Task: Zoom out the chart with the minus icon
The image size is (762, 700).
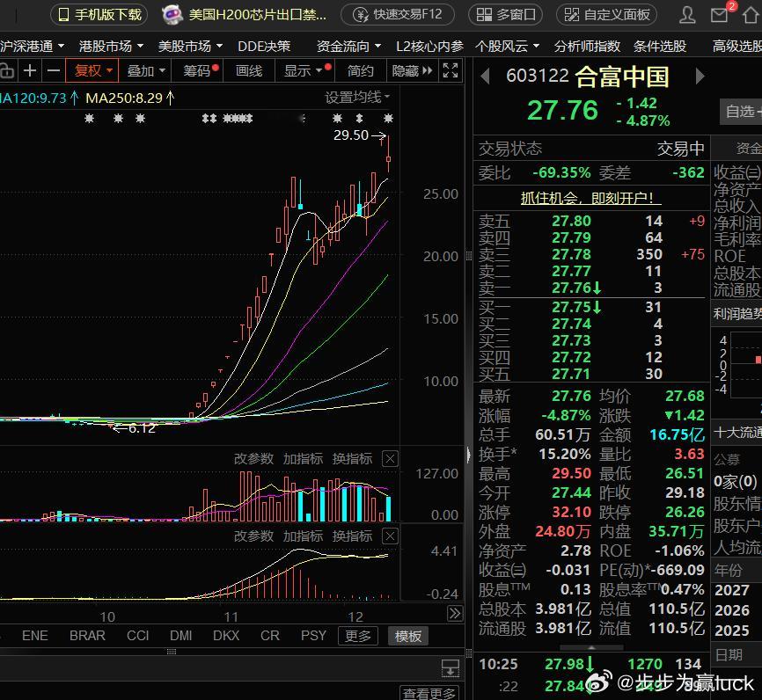Action: [54, 70]
